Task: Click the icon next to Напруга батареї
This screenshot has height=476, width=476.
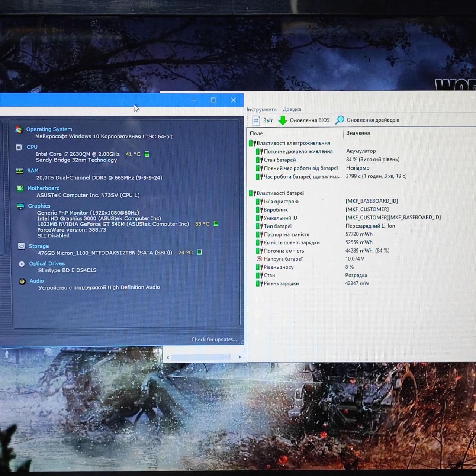Action: click(260, 259)
